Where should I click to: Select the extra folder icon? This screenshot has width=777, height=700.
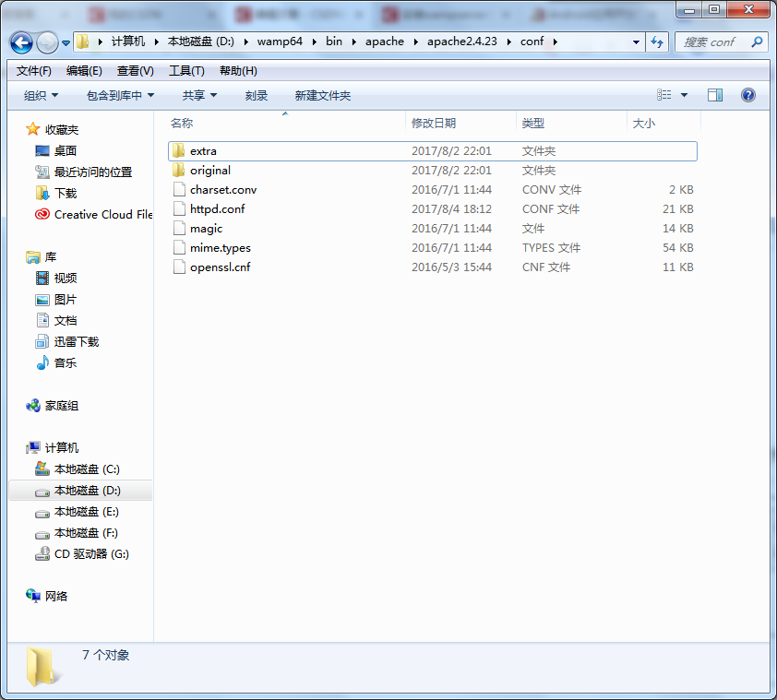[x=179, y=150]
